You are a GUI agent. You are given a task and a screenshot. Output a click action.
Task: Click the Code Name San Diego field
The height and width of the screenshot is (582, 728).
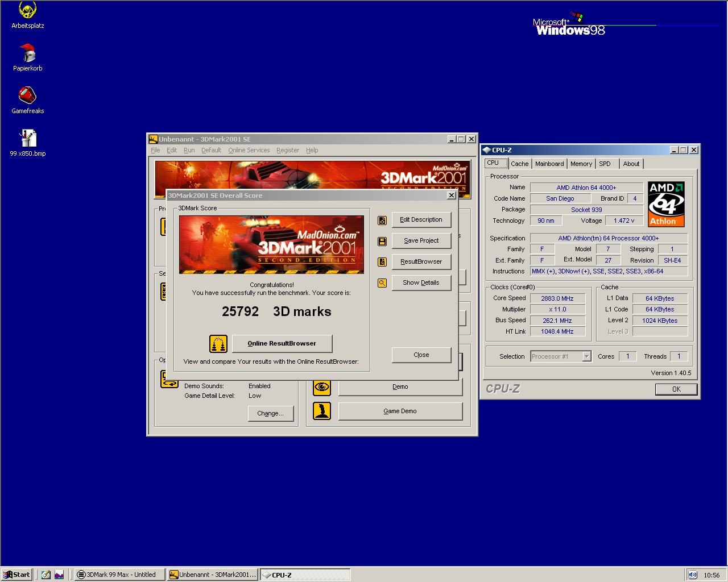click(x=560, y=198)
